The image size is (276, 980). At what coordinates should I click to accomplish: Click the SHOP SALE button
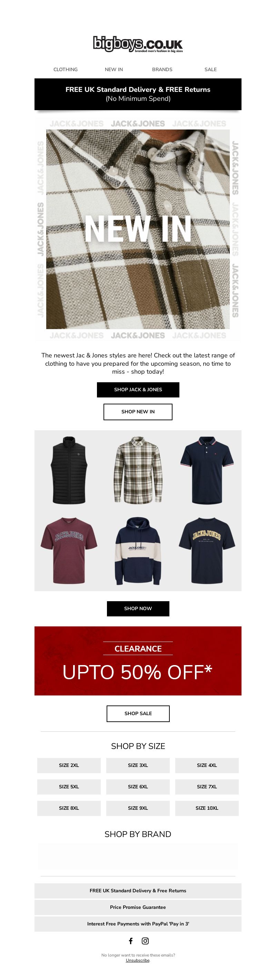[138, 713]
